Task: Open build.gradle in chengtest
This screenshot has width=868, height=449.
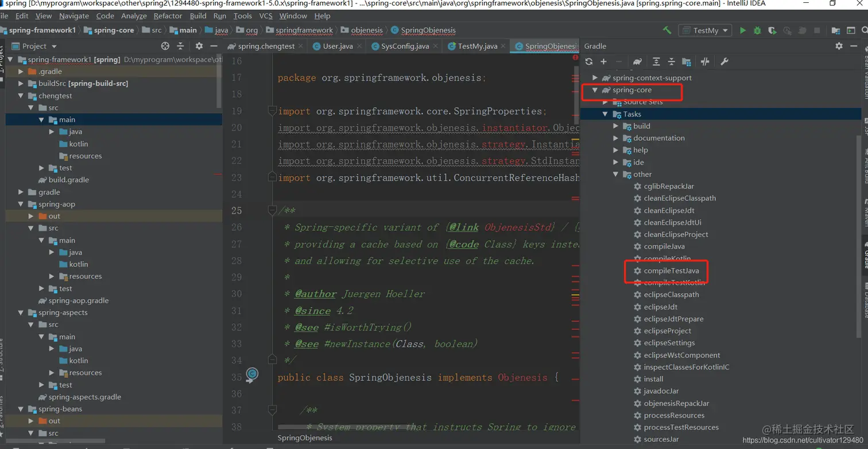Action: pyautogui.click(x=69, y=180)
